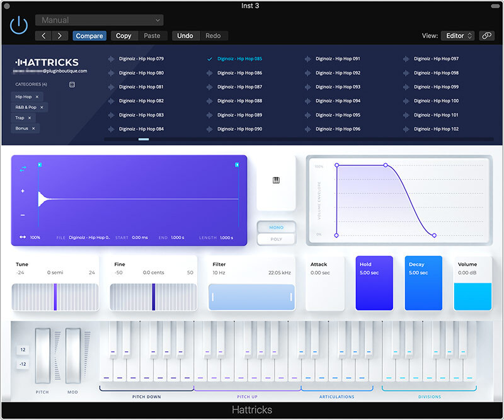Click the Copy button
504x420 pixels.
123,36
